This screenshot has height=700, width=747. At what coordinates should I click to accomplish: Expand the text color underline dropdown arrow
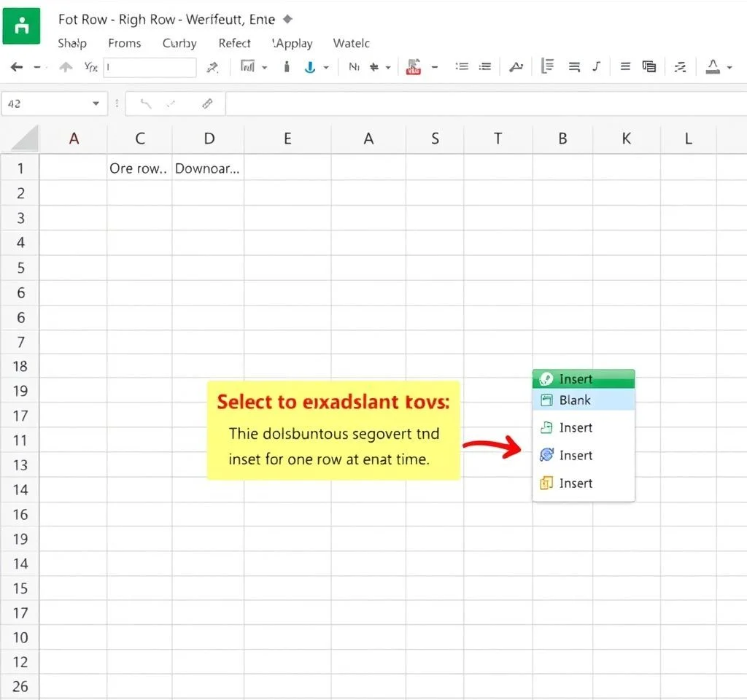[x=729, y=67]
